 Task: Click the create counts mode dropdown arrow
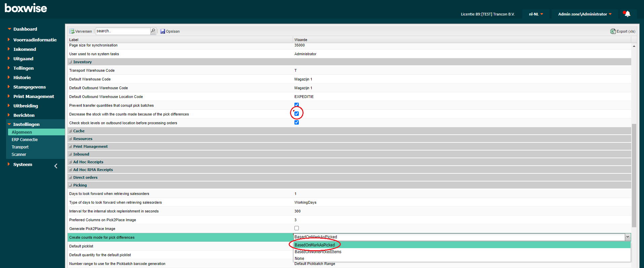click(x=627, y=237)
